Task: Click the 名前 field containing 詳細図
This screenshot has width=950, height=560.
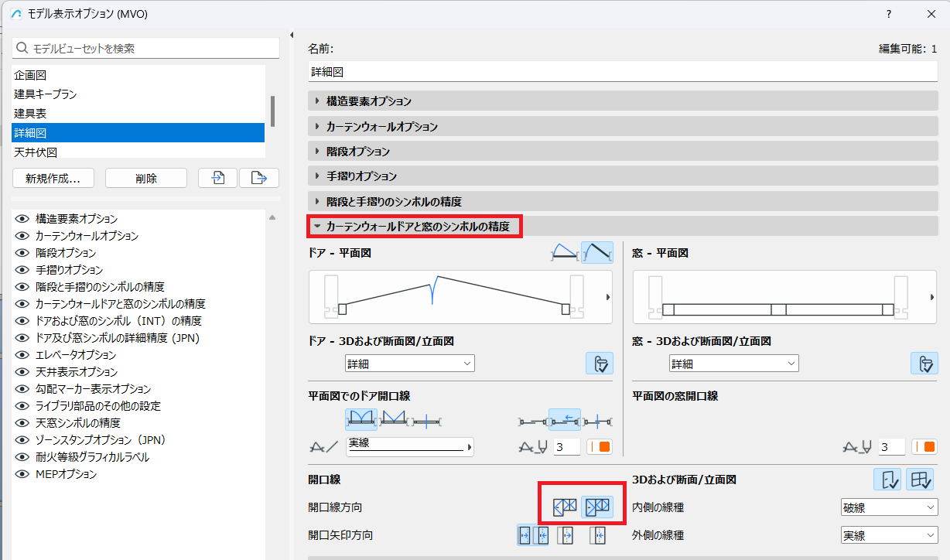Action: pos(623,72)
